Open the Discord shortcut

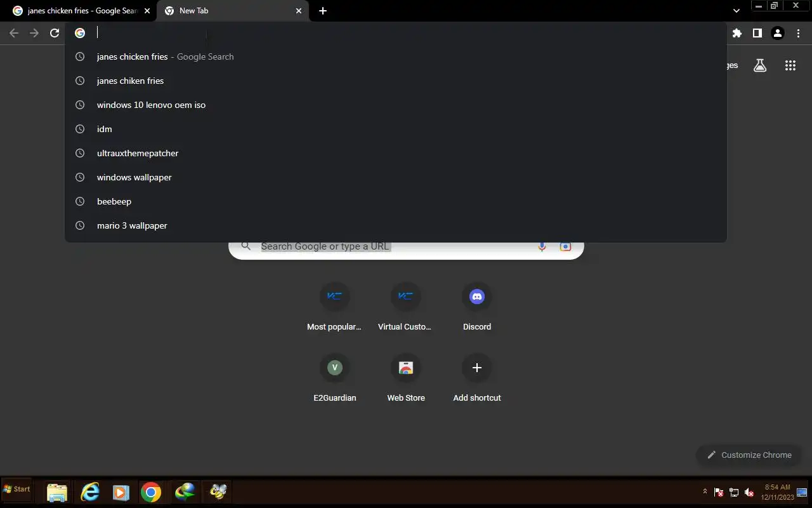(477, 307)
